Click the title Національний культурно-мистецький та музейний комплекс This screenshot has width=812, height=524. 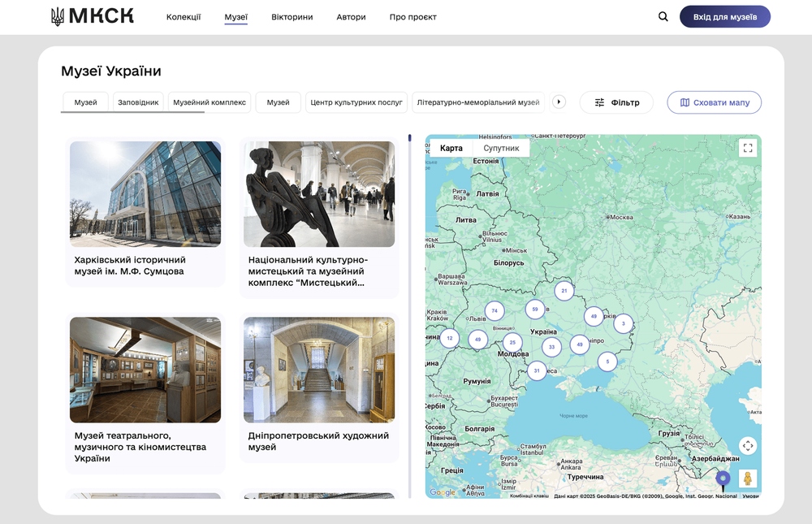pyautogui.click(x=308, y=271)
